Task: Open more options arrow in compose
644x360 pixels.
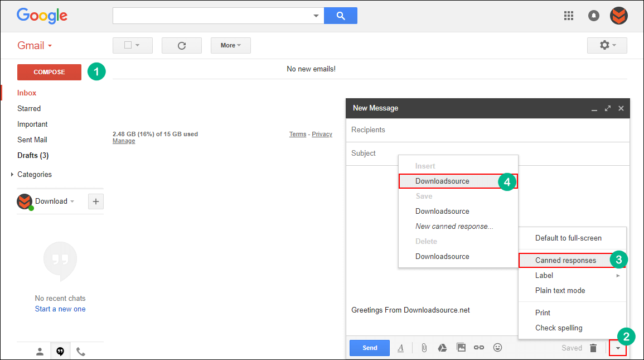Action: click(618, 348)
